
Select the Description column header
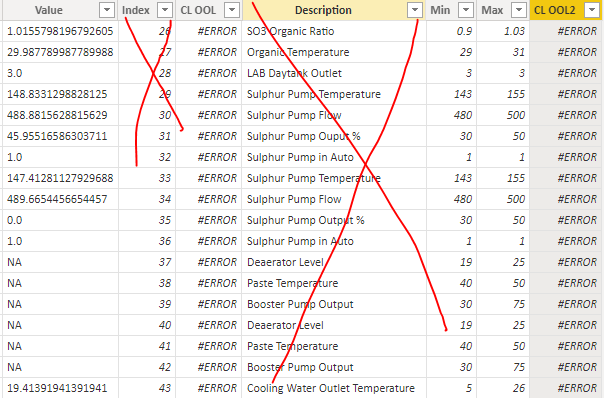pos(323,10)
